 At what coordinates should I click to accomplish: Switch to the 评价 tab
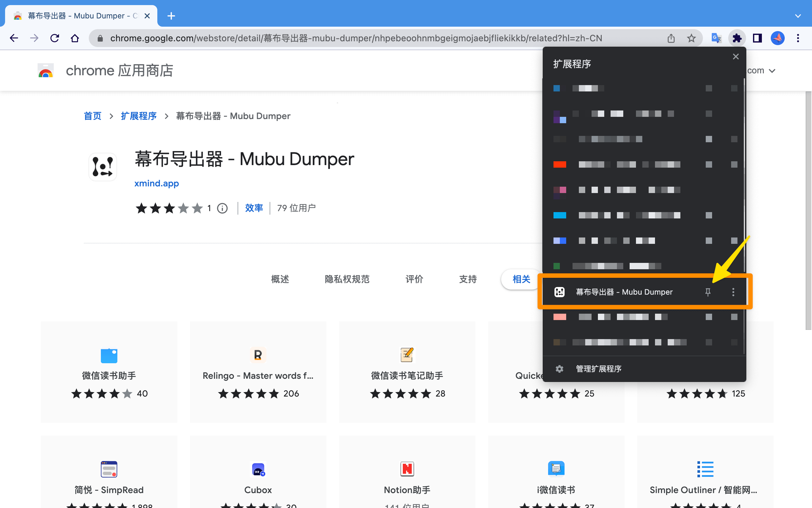414,279
